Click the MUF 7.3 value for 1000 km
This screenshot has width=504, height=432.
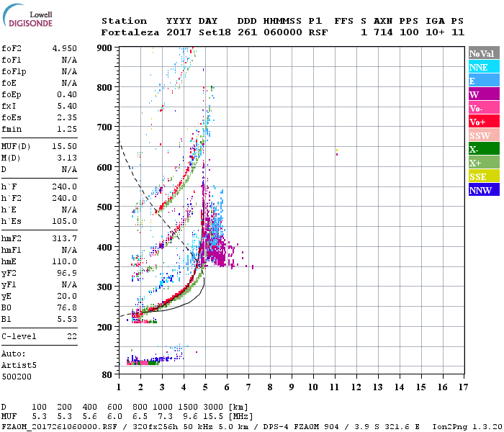click(x=165, y=417)
